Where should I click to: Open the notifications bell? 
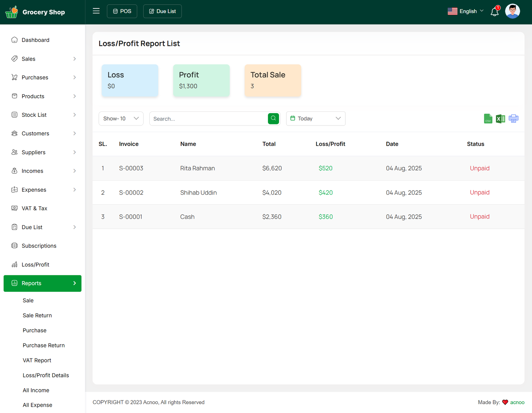pos(494,12)
